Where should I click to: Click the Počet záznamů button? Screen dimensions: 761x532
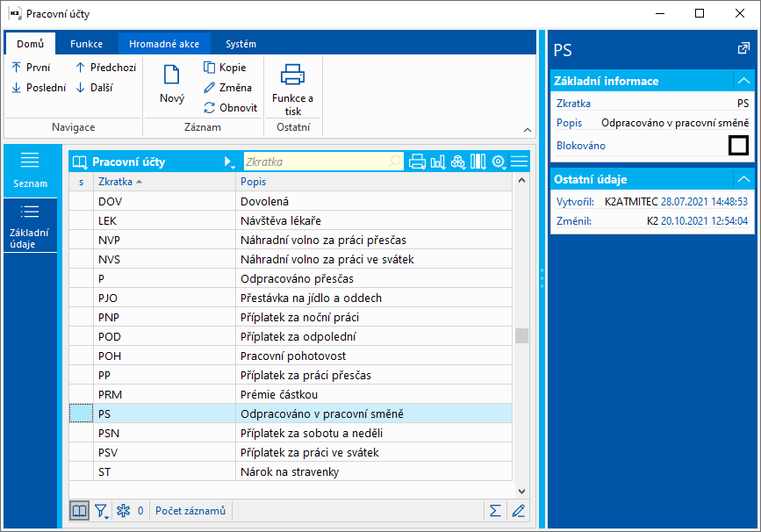click(x=190, y=511)
